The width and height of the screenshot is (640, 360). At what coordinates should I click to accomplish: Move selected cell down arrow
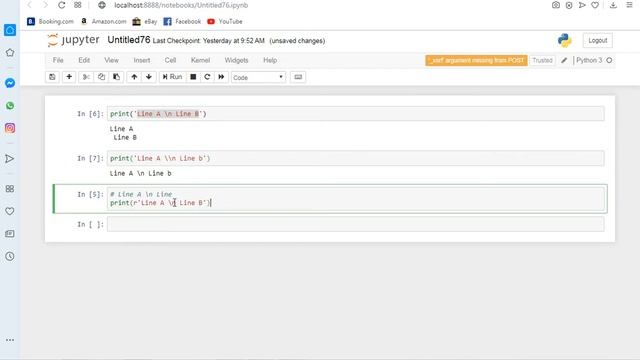tap(149, 77)
